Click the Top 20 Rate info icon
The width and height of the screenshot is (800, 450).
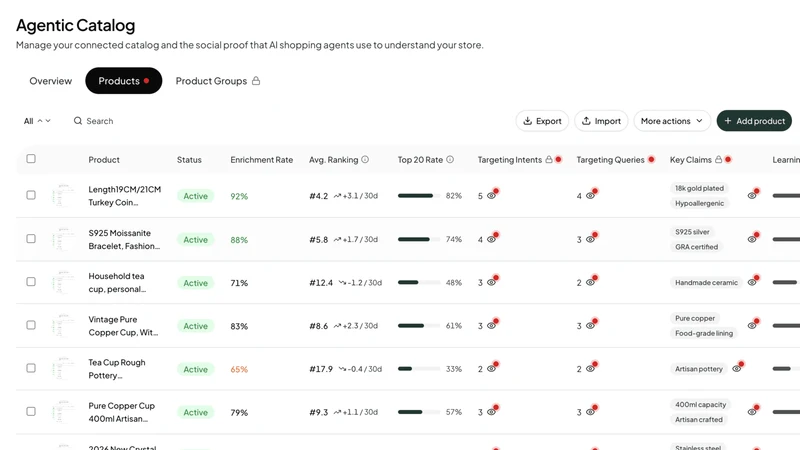tap(450, 159)
